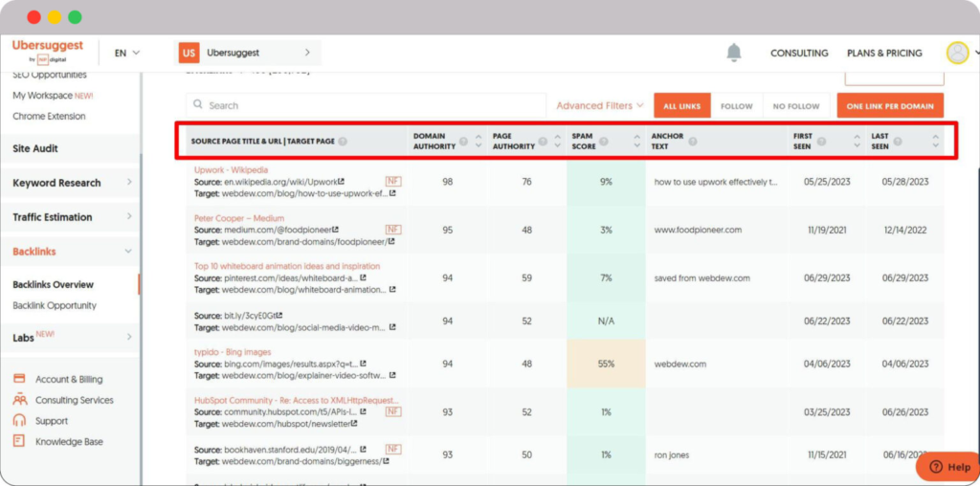This screenshot has height=486, width=980.
Task: Open PLANS & PRICING
Action: (x=883, y=54)
